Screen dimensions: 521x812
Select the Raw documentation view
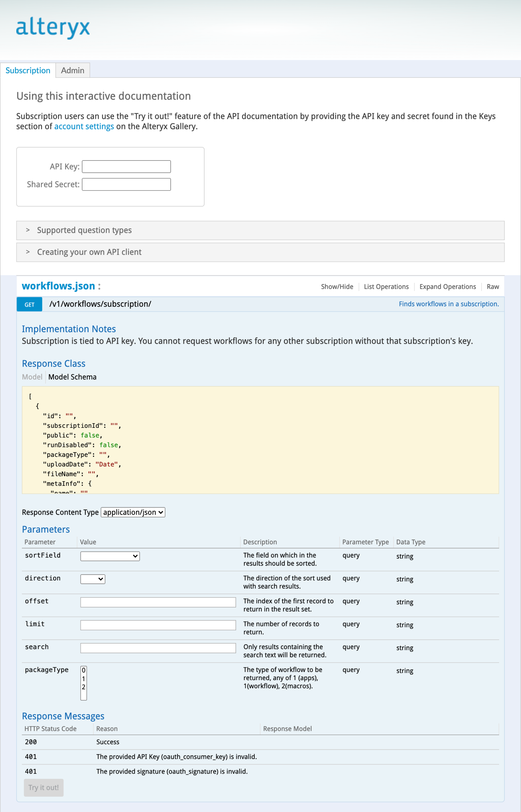coord(493,287)
